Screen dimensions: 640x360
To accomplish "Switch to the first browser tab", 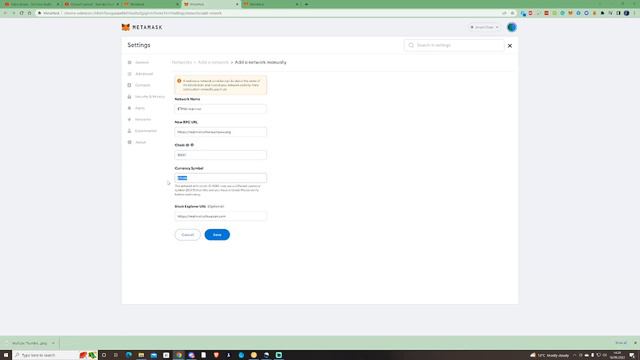I will click(31, 4).
